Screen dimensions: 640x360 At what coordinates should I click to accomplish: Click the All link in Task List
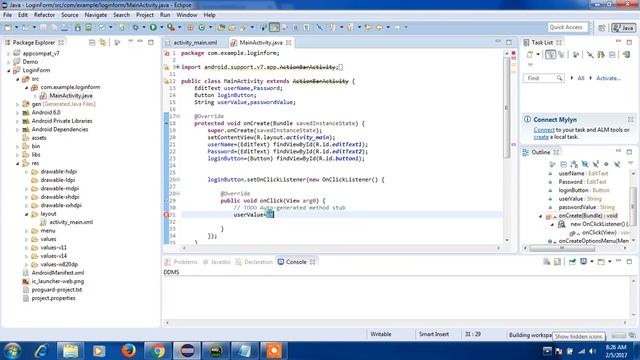point(581,78)
